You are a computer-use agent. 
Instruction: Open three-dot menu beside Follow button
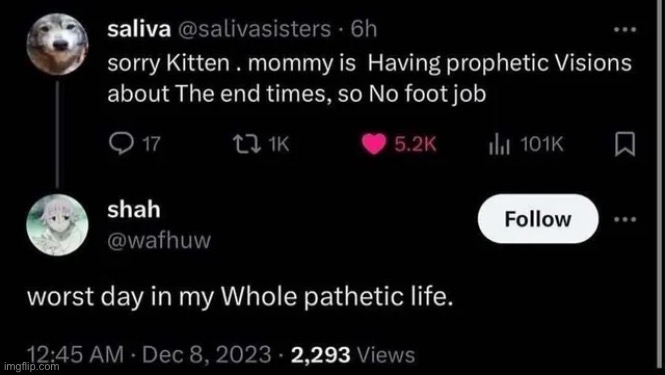coord(625,219)
